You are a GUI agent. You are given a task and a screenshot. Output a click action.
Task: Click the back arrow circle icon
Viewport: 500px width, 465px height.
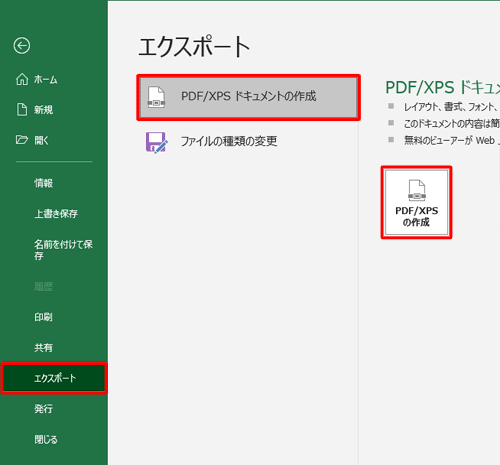pyautogui.click(x=22, y=46)
